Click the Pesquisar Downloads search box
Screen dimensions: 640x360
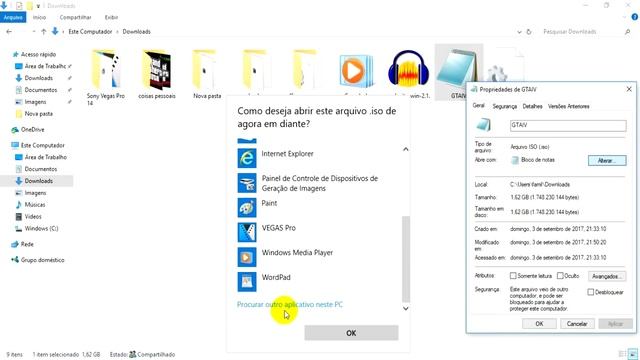(581, 31)
